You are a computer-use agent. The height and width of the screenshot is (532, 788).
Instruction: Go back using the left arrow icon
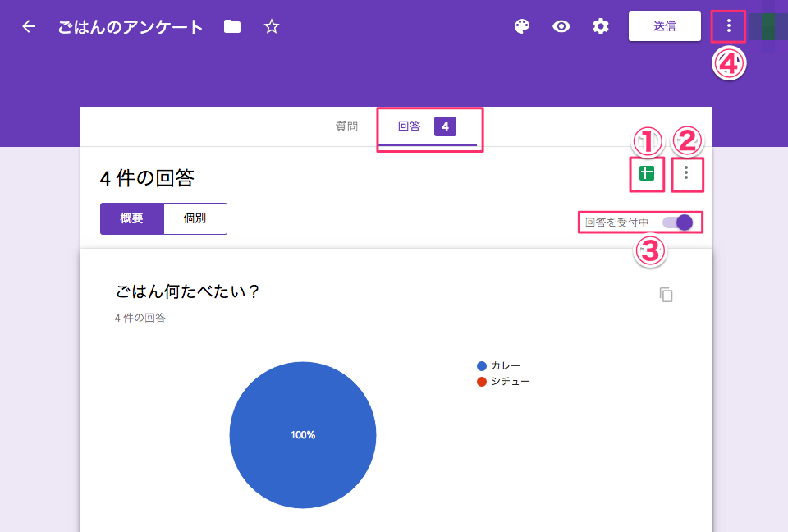coord(30,26)
